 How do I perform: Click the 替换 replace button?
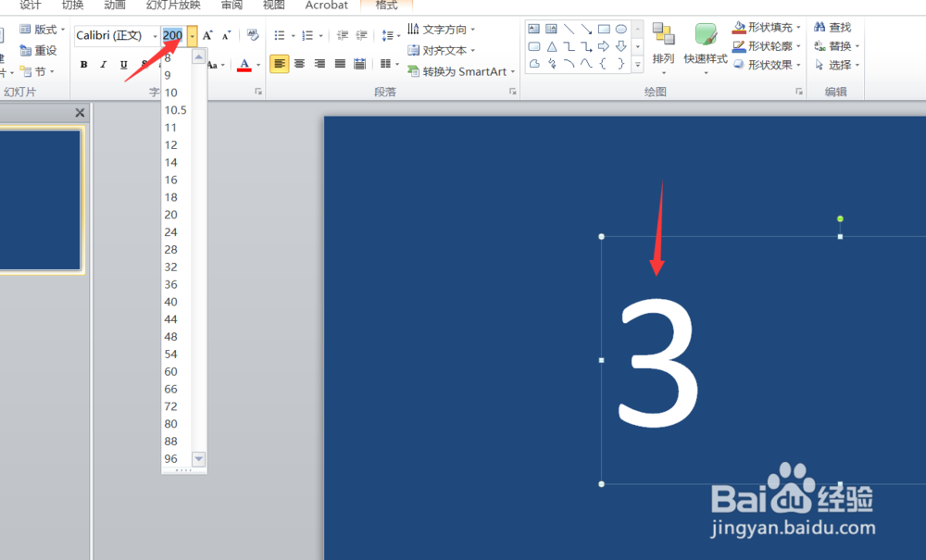(835, 46)
